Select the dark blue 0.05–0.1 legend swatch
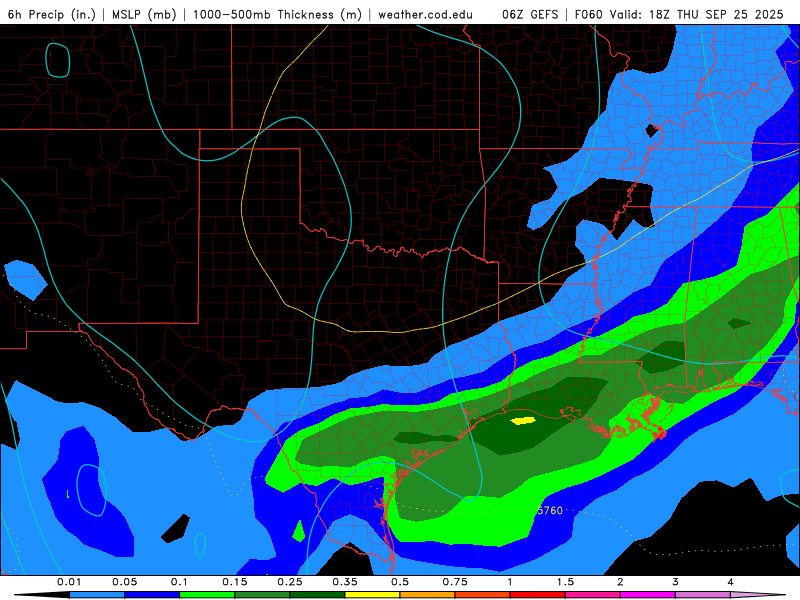 (152, 595)
